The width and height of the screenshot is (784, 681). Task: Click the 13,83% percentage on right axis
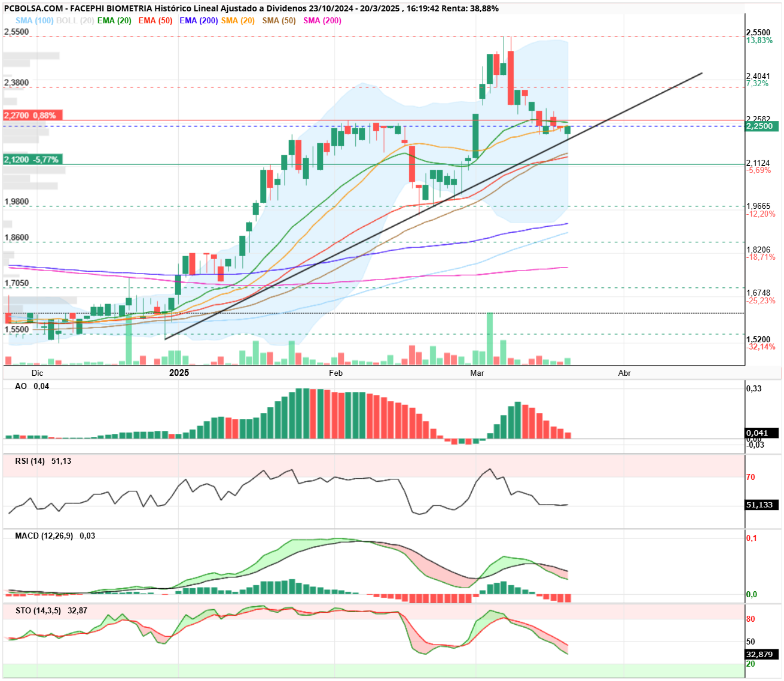tap(759, 40)
